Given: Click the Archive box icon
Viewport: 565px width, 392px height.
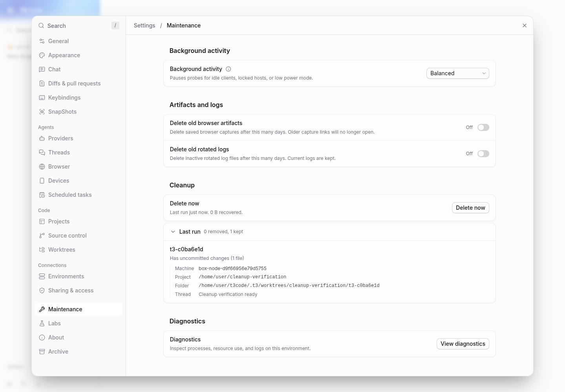Looking at the screenshot, I should [x=42, y=352].
